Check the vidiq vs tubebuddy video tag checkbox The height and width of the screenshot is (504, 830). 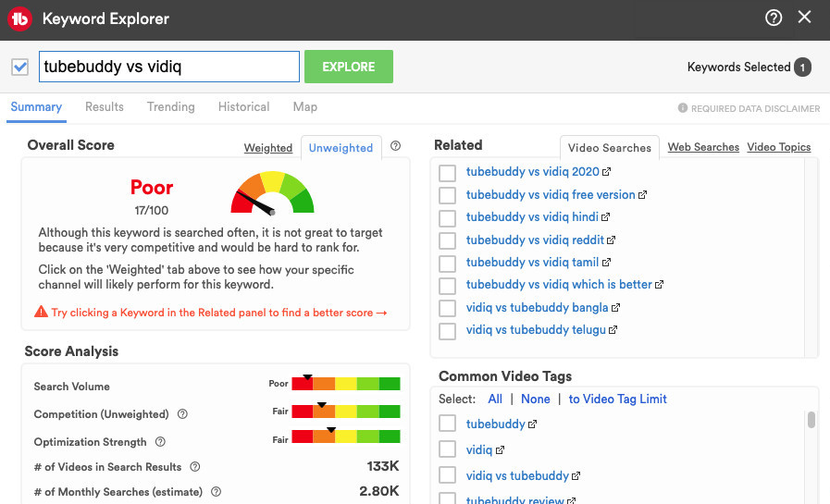[x=447, y=475]
